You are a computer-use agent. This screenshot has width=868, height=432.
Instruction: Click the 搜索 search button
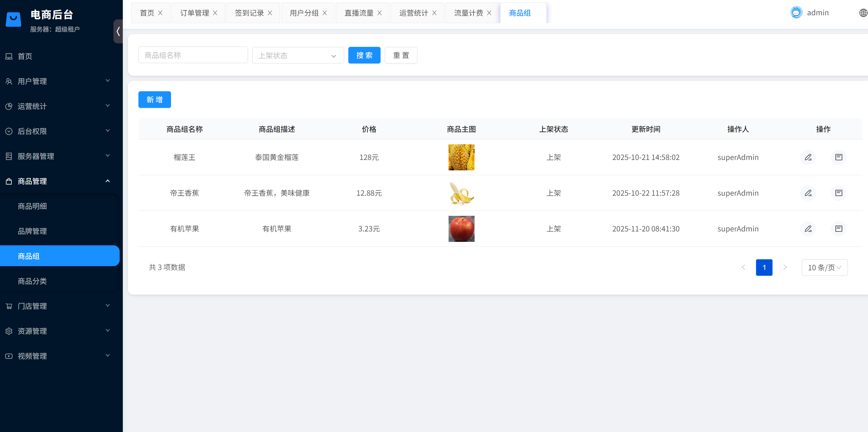(364, 55)
